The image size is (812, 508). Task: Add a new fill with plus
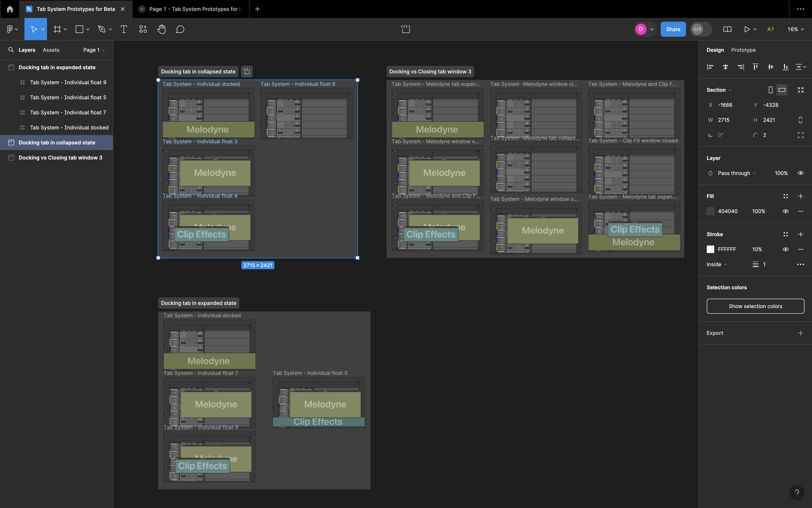(801, 196)
